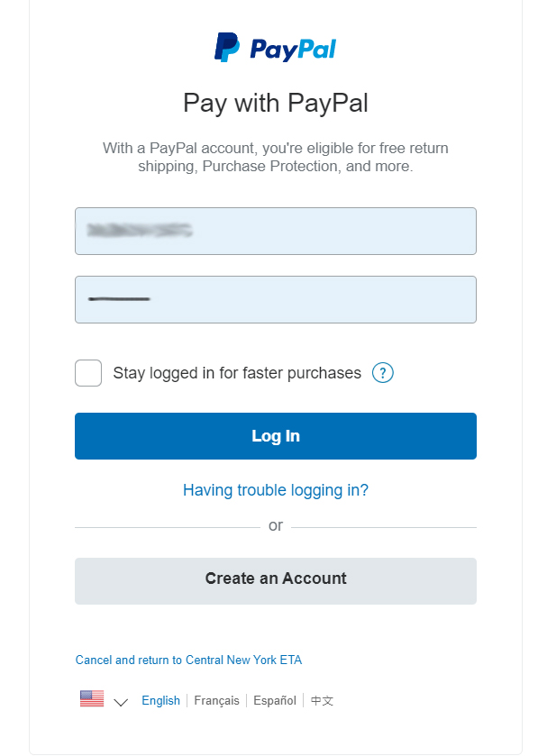This screenshot has width=538, height=756.
Task: Switch language to Español
Action: pos(275,700)
